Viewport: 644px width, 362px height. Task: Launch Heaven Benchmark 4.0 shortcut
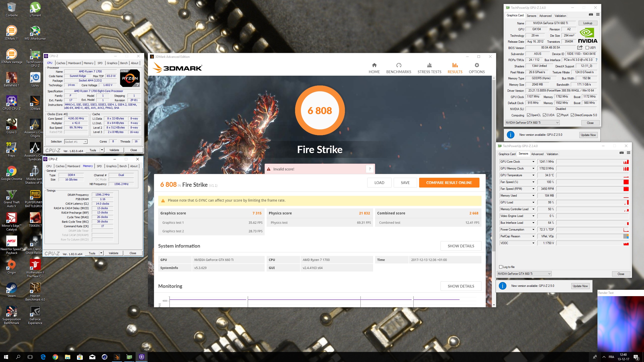tap(35, 292)
